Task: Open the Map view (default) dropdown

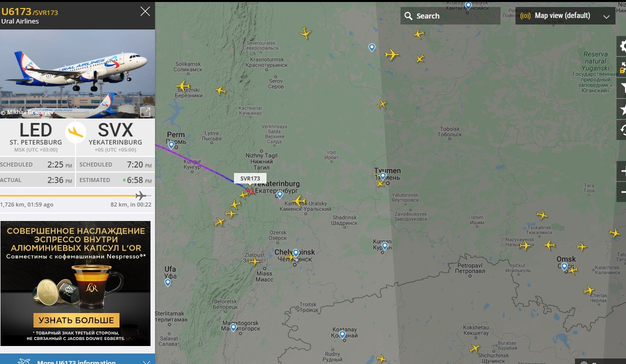Action: tap(565, 15)
